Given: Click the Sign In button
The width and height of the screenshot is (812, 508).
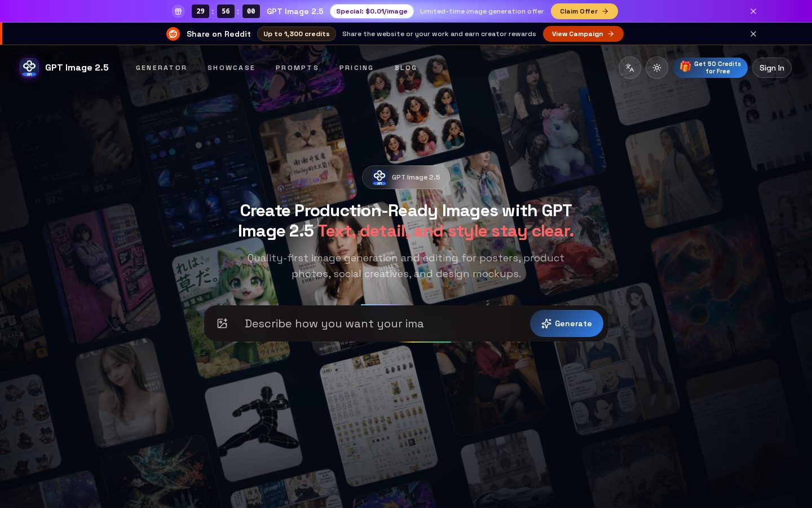Looking at the screenshot, I should [772, 68].
